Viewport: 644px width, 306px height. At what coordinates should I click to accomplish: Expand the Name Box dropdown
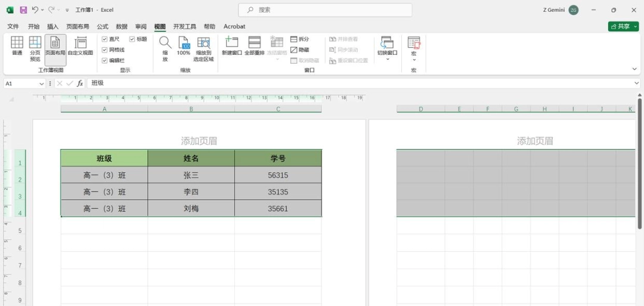41,84
